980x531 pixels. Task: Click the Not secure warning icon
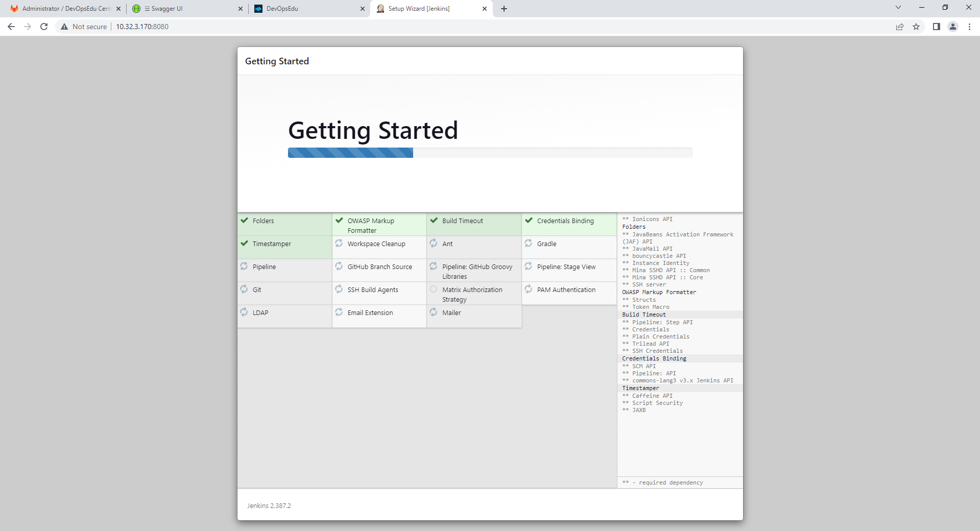[64, 27]
